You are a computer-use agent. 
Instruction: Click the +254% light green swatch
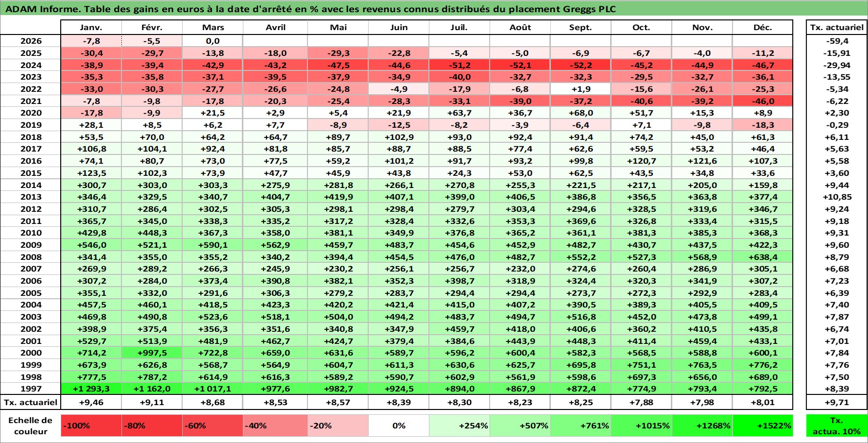pyautogui.click(x=460, y=426)
